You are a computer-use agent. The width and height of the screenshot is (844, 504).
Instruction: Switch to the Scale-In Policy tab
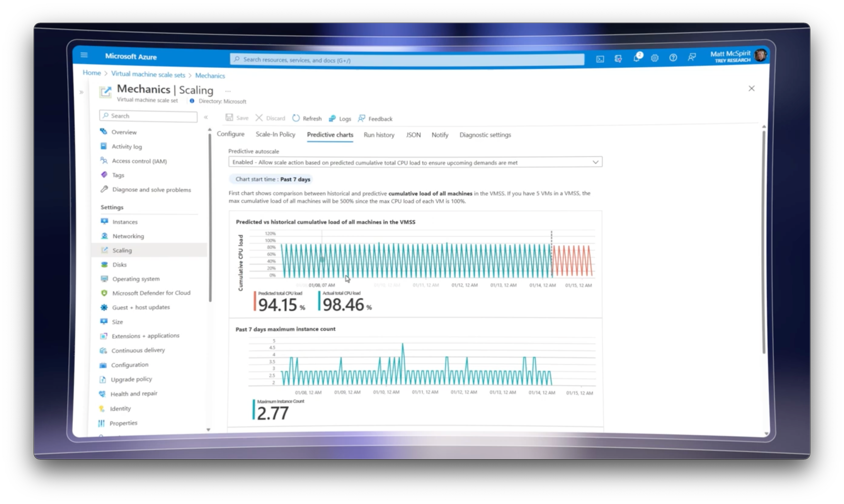275,134
